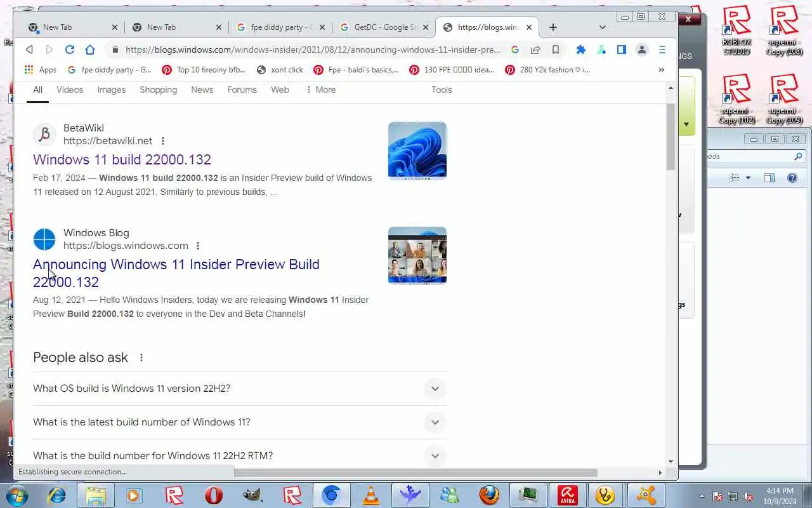Open BetaWiki result options menu
The width and height of the screenshot is (812, 508).
pyautogui.click(x=163, y=141)
